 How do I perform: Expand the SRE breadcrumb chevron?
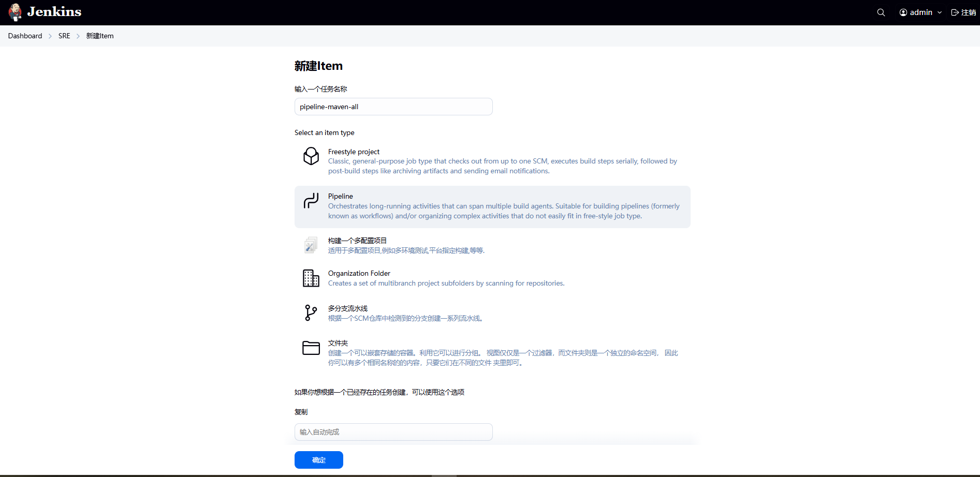tap(78, 36)
